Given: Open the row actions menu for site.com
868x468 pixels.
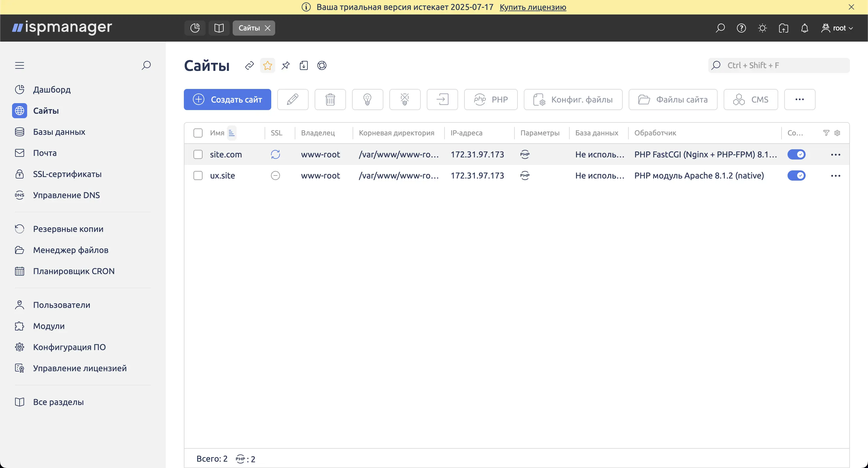Looking at the screenshot, I should [x=836, y=154].
